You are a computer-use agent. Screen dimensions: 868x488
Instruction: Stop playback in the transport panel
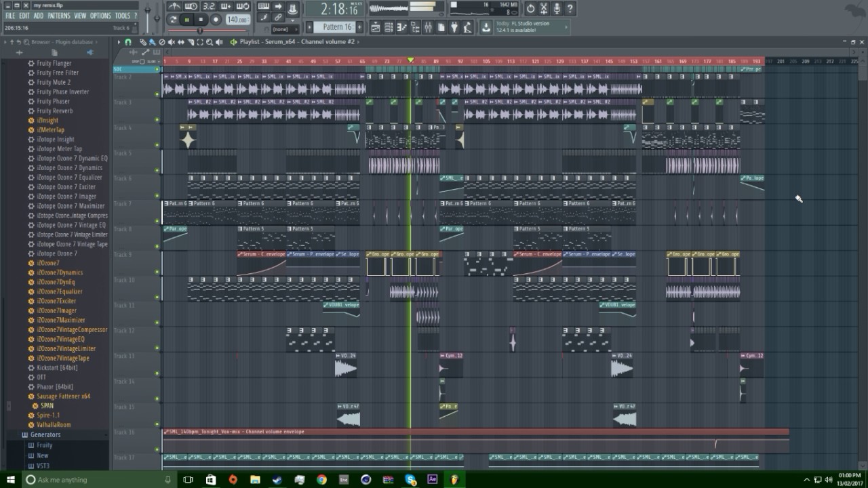pos(201,20)
